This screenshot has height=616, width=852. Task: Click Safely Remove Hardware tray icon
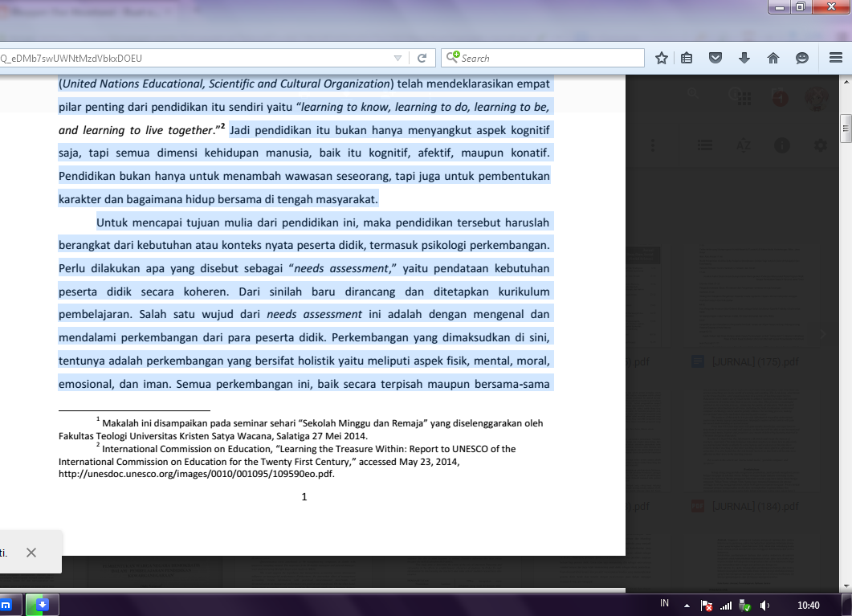coord(745,605)
